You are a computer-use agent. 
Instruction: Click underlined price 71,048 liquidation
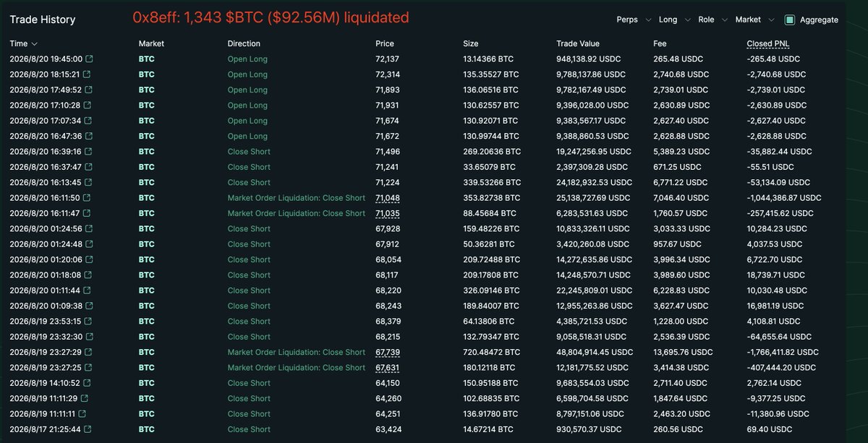pos(388,198)
